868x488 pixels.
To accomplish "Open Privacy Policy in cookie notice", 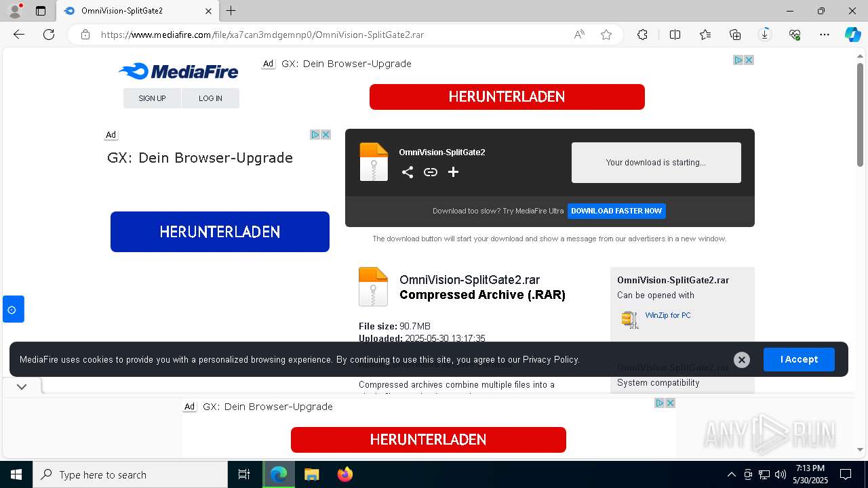I will tap(551, 359).
